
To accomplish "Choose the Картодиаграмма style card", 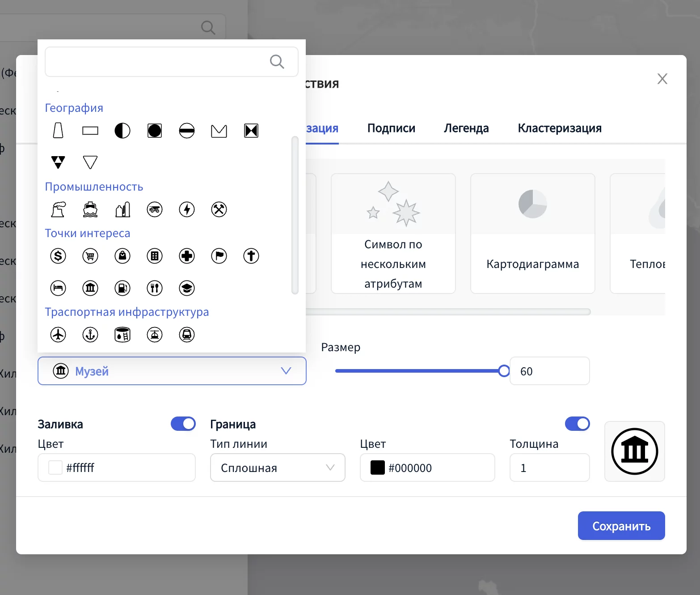I will point(532,234).
